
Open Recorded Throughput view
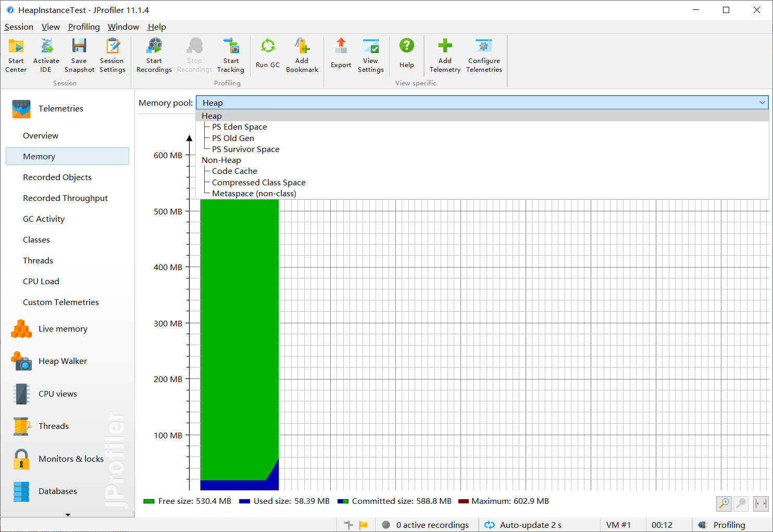67,198
